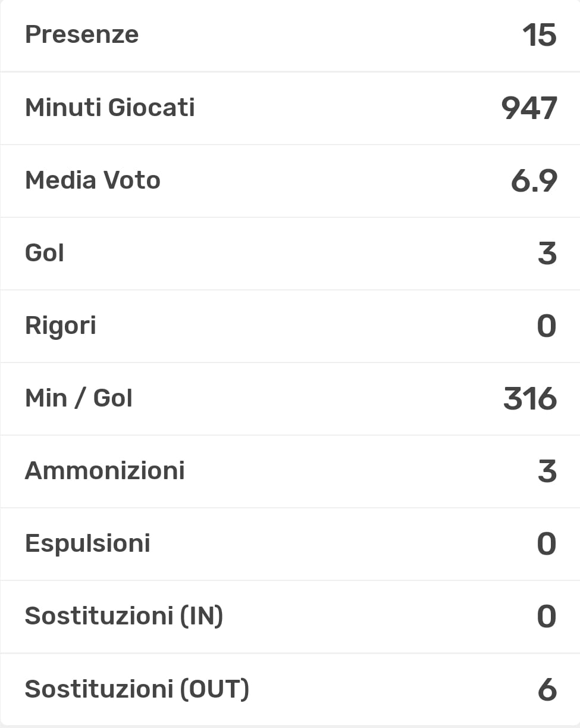The height and width of the screenshot is (728, 580).
Task: Select the Sostituzioni (OUT) label
Action: (137, 689)
